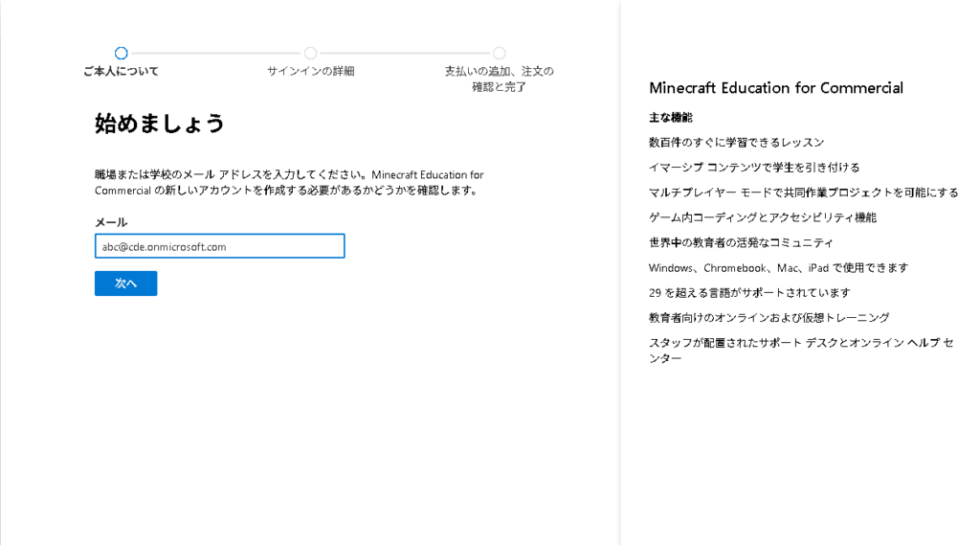980x545 pixels.
Task: Select the サインインの詳細 step circle
Action: (311, 54)
